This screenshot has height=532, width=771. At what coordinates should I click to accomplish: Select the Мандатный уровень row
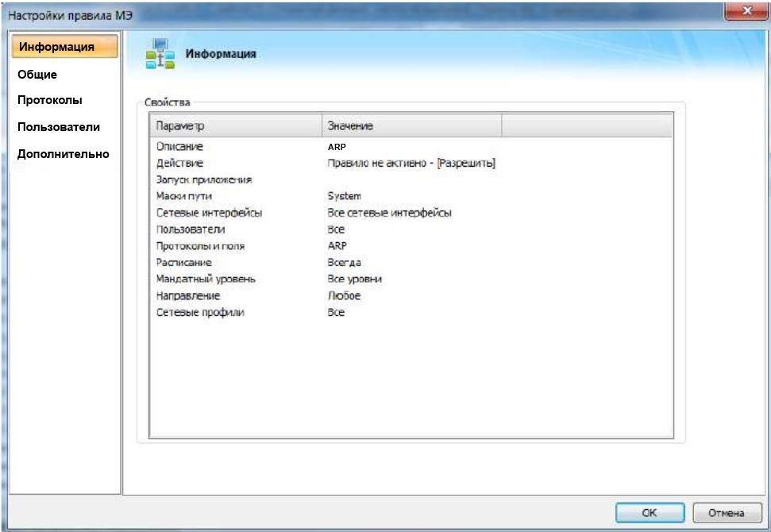point(411,279)
